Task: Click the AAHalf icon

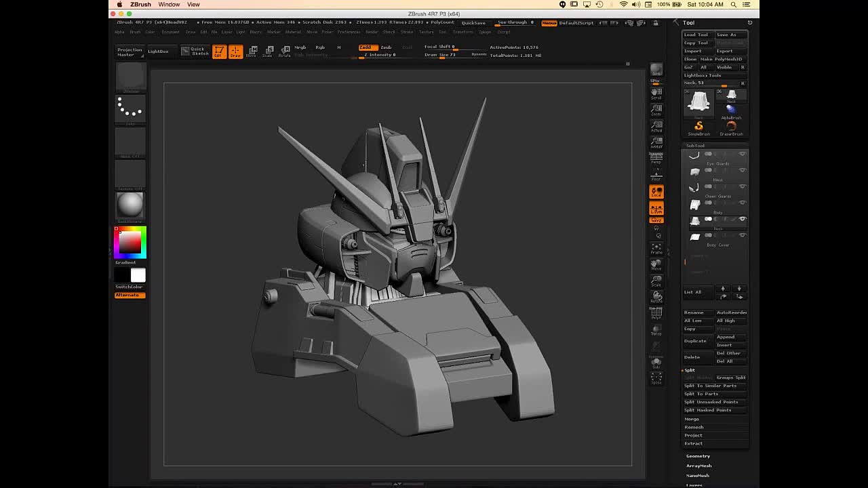Action: 656,143
